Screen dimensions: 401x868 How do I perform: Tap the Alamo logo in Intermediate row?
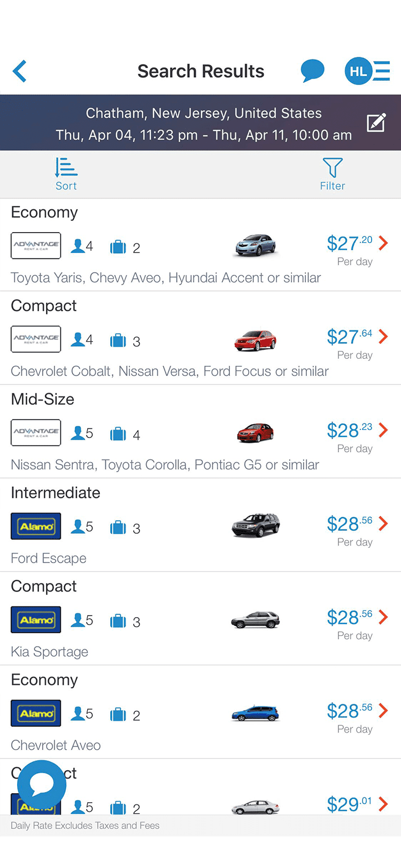coord(36,526)
